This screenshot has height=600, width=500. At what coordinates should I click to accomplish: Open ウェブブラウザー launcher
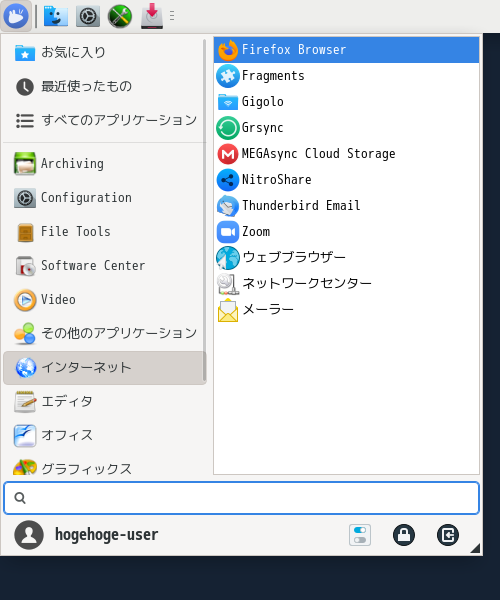click(x=346, y=258)
